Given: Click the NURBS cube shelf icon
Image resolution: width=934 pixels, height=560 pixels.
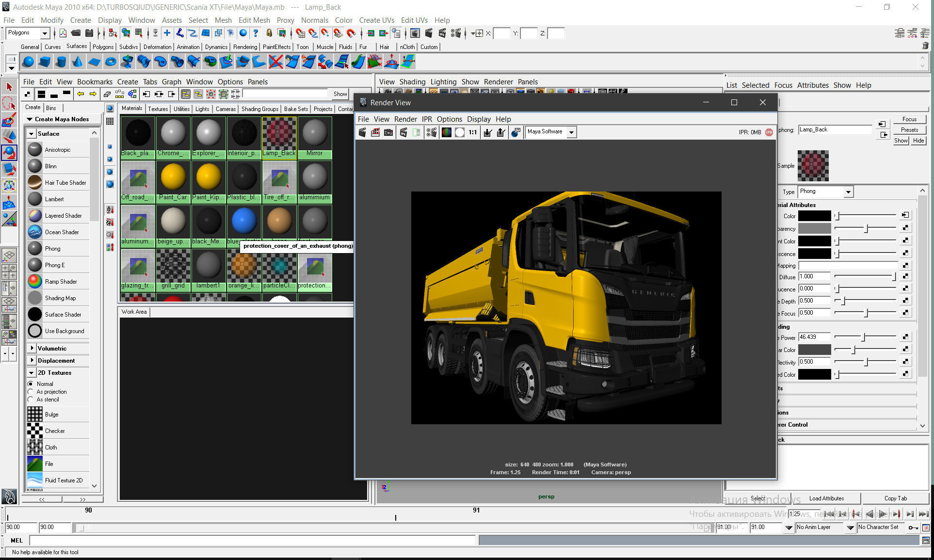Looking at the screenshot, I should click(x=45, y=62).
